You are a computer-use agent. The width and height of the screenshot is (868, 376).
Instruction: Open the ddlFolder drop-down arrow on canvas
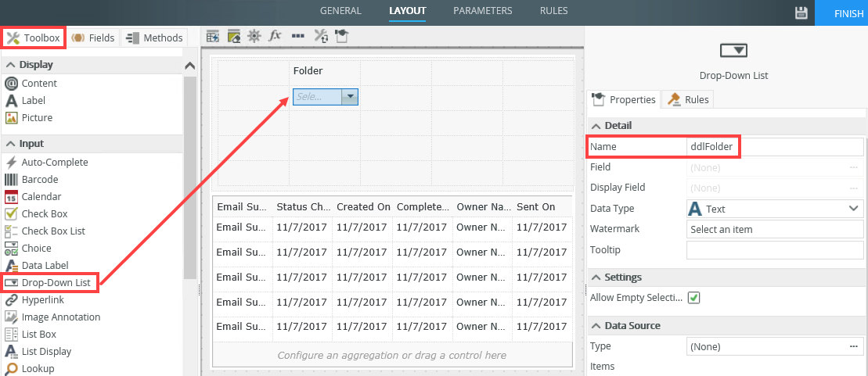[350, 97]
